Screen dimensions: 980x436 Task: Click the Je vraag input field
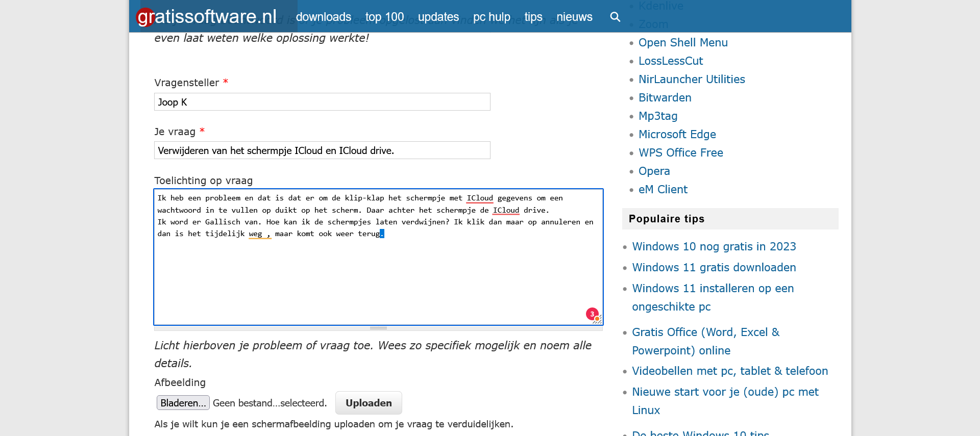pyautogui.click(x=322, y=150)
